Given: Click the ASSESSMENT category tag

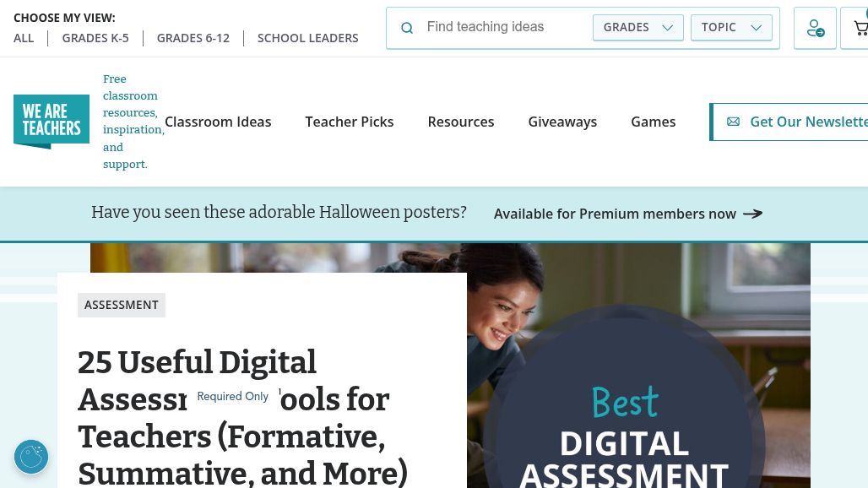Looking at the screenshot, I should [122, 305].
